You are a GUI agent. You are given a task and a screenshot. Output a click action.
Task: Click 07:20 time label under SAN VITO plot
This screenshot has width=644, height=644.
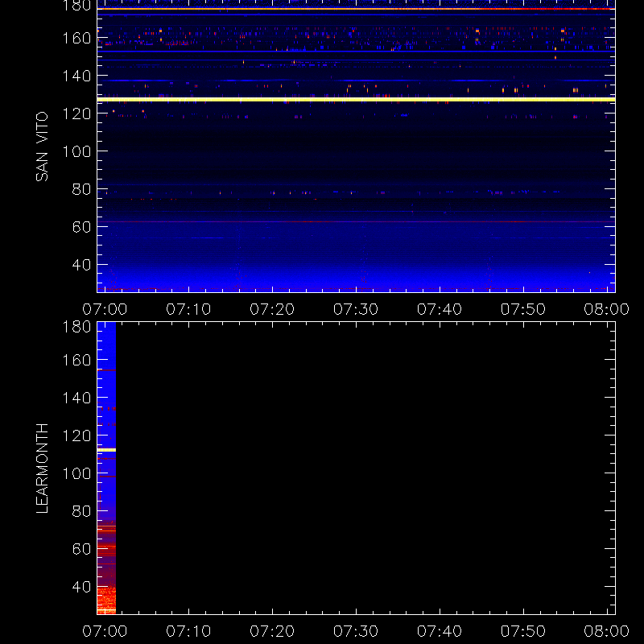tap(272, 309)
